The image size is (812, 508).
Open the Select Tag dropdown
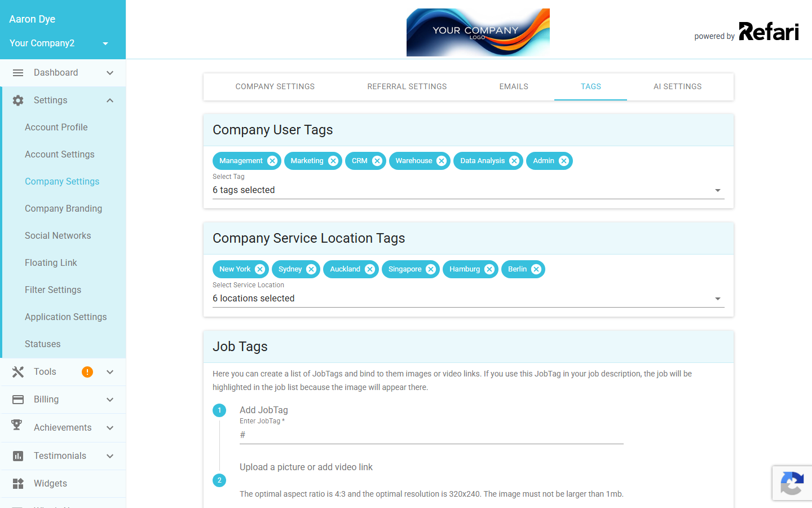[469, 190]
